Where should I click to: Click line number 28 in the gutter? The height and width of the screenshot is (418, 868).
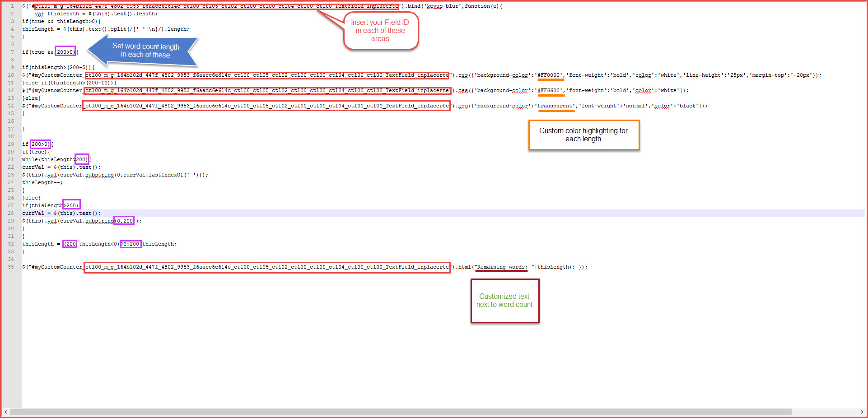click(x=11, y=213)
